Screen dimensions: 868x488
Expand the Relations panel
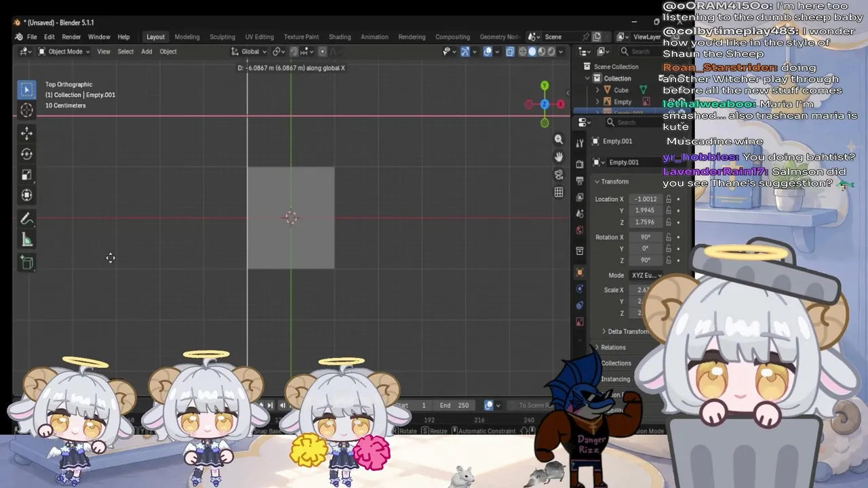point(610,347)
